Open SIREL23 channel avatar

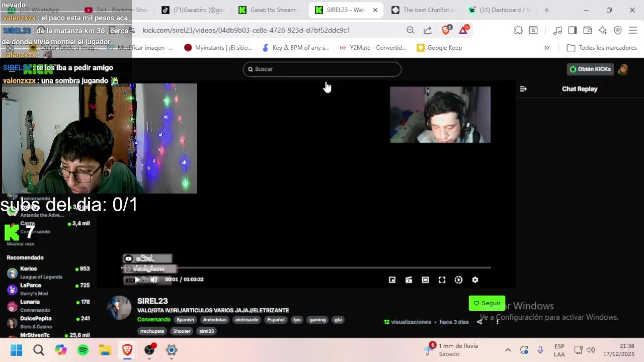pyautogui.click(x=119, y=308)
